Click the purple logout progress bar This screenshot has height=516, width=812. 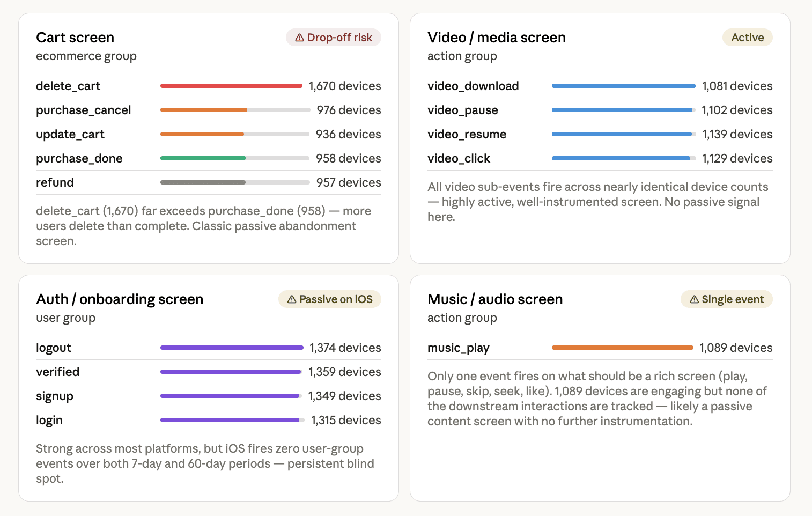232,348
